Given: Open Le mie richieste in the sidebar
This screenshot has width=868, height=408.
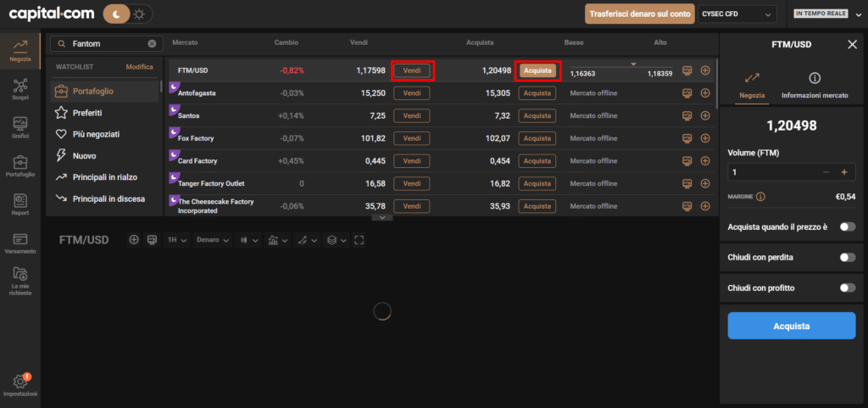Looking at the screenshot, I should (20, 282).
